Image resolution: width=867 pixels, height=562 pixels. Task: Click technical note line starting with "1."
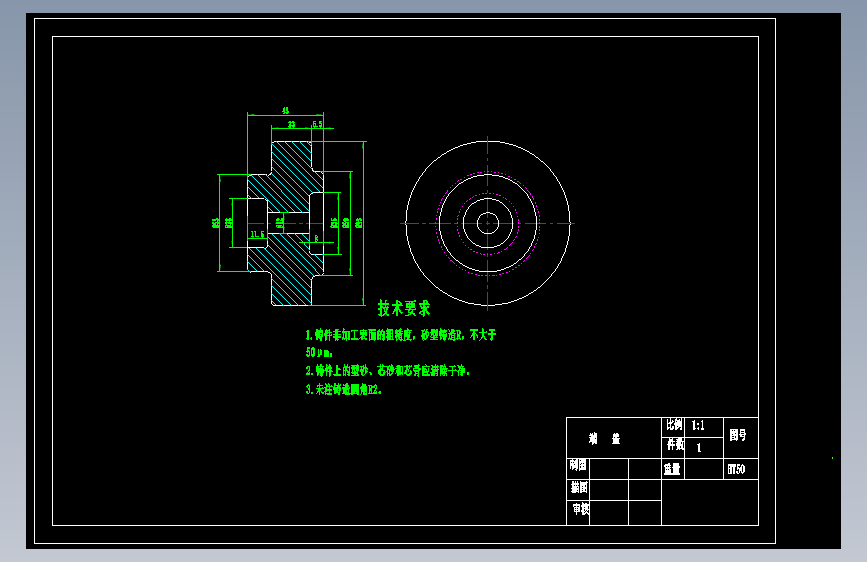[x=401, y=335]
